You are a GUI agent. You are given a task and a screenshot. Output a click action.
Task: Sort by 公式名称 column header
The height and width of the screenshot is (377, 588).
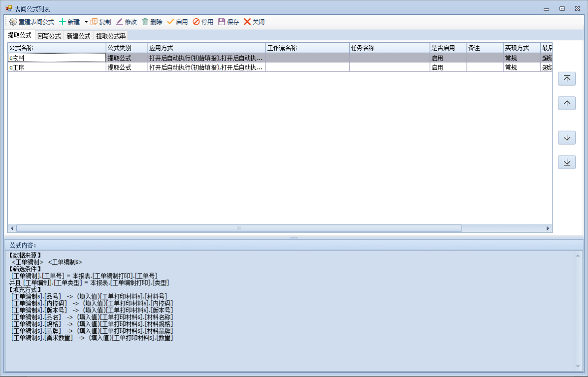click(57, 48)
